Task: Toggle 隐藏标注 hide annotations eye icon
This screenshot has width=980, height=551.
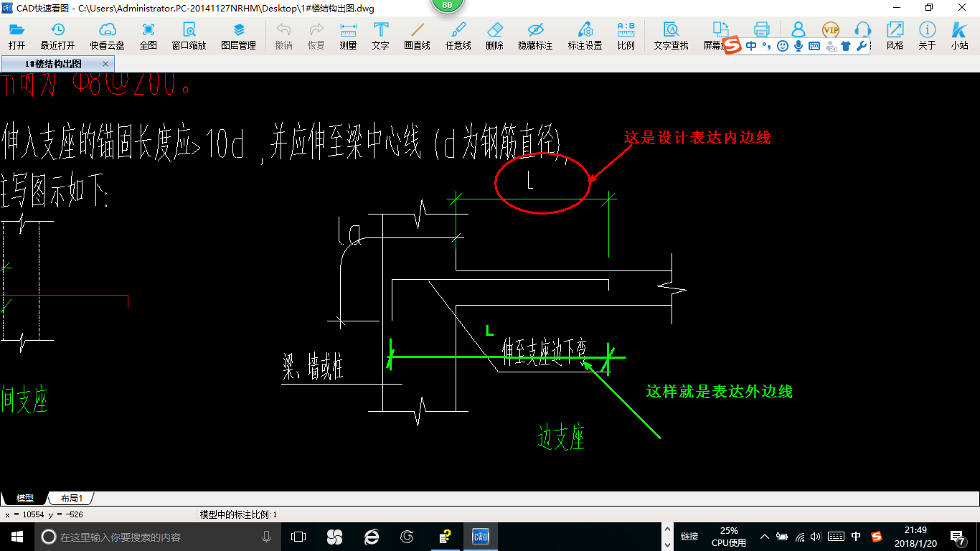Action: [x=535, y=36]
